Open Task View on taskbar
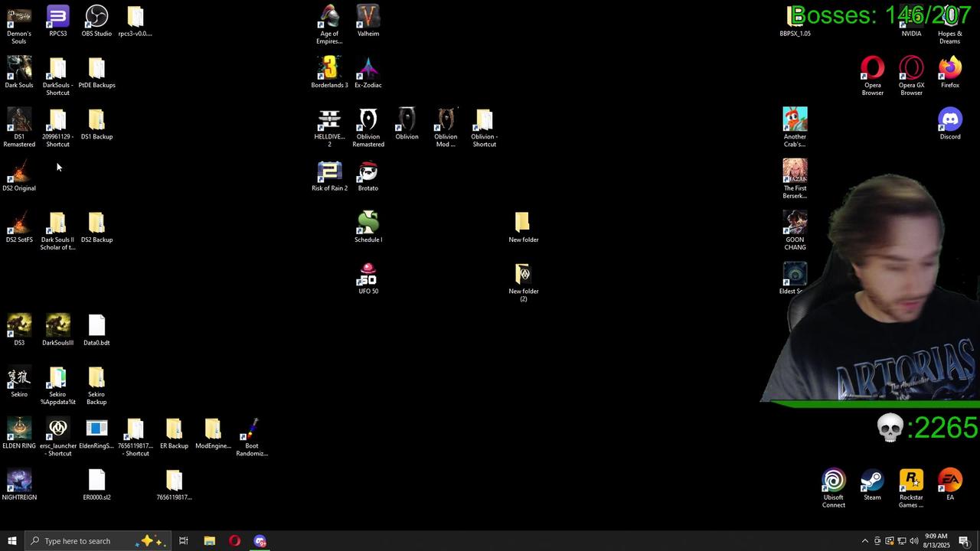This screenshot has height=551, width=980. (184, 541)
